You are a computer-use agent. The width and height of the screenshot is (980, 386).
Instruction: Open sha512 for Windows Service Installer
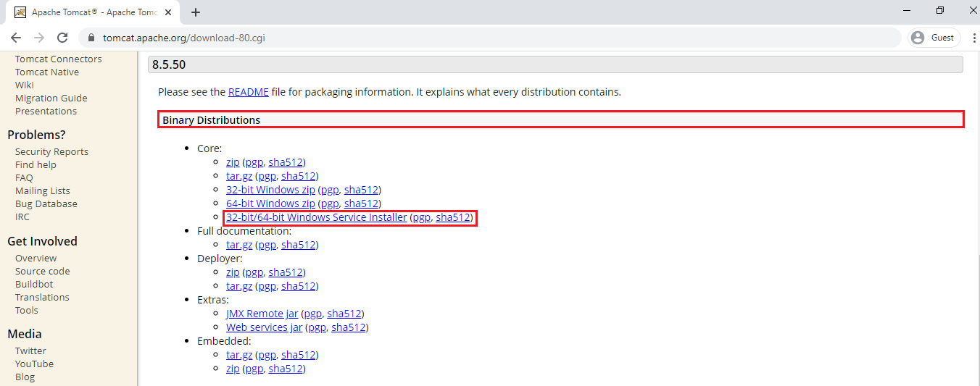coord(452,217)
